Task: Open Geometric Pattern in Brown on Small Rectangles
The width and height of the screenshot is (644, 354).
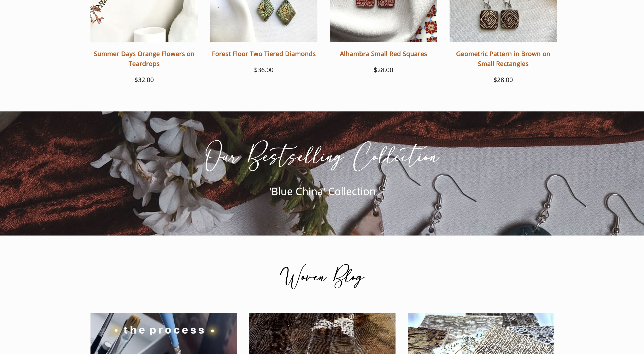Action: (503, 59)
